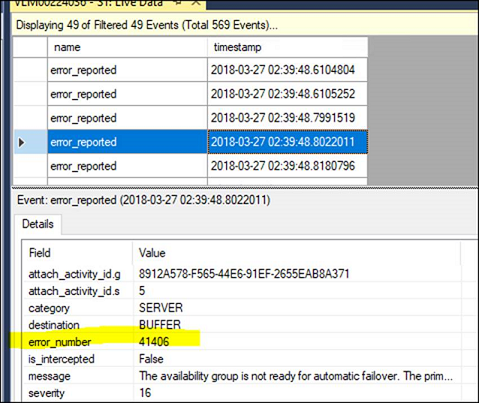
Task: Click timestamp cell 2018-03-27 02:39:48.6104804
Action: [288, 70]
